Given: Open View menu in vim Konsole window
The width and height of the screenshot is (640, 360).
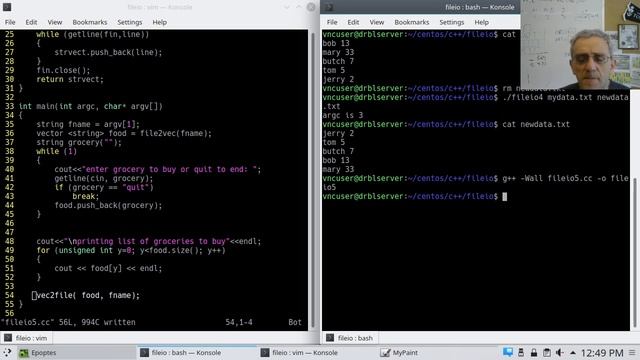Looking at the screenshot, I should tap(55, 22).
